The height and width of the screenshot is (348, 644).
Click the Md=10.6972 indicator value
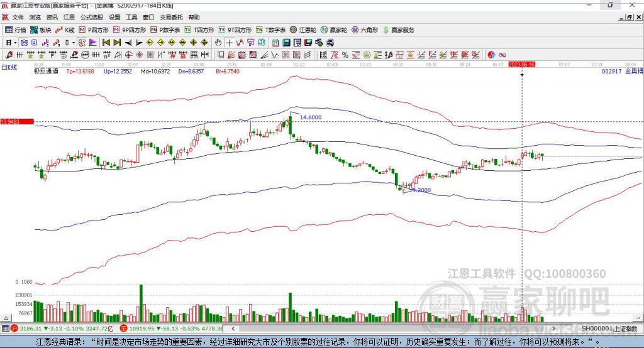[155, 71]
